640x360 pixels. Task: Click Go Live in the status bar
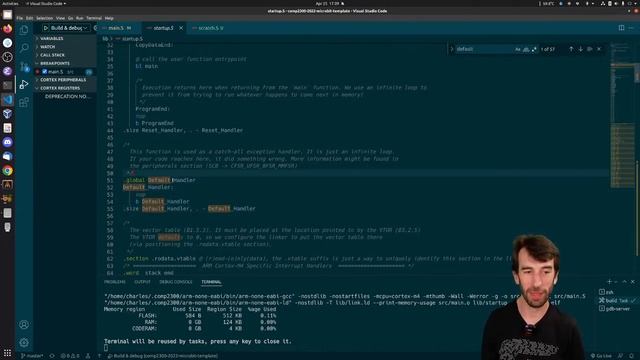[602, 356]
